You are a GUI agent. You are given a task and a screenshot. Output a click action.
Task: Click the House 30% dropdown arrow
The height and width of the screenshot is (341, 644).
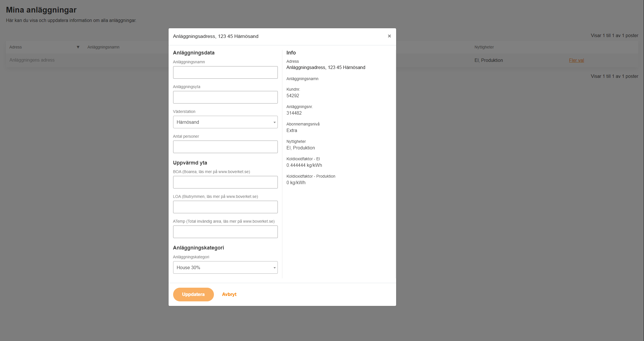tap(274, 268)
